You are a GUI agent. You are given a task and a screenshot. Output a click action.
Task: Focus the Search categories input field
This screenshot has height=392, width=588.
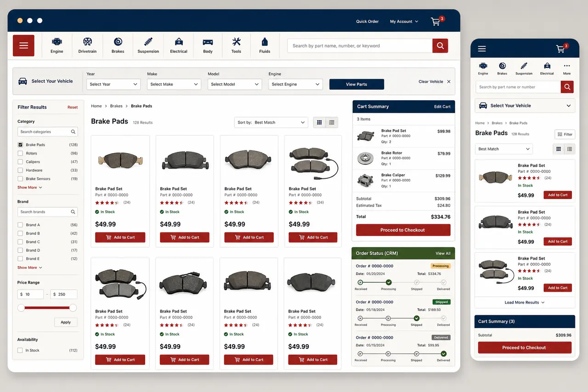[x=48, y=132]
